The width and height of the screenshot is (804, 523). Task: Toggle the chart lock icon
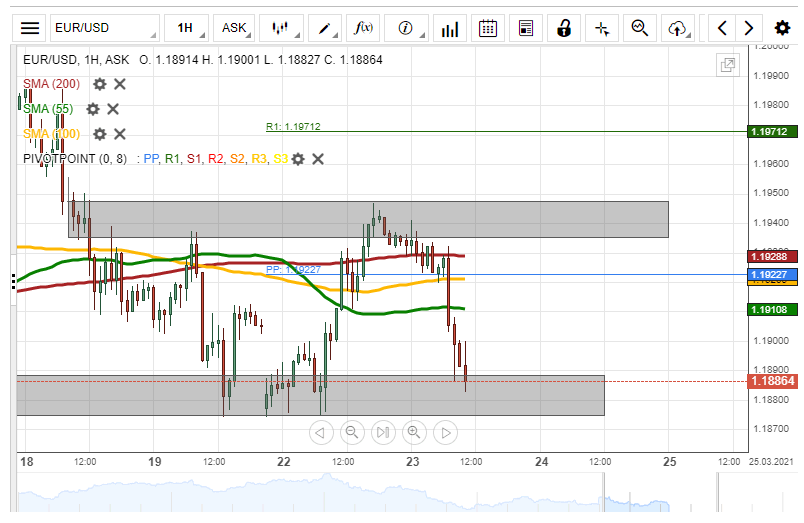pyautogui.click(x=564, y=28)
